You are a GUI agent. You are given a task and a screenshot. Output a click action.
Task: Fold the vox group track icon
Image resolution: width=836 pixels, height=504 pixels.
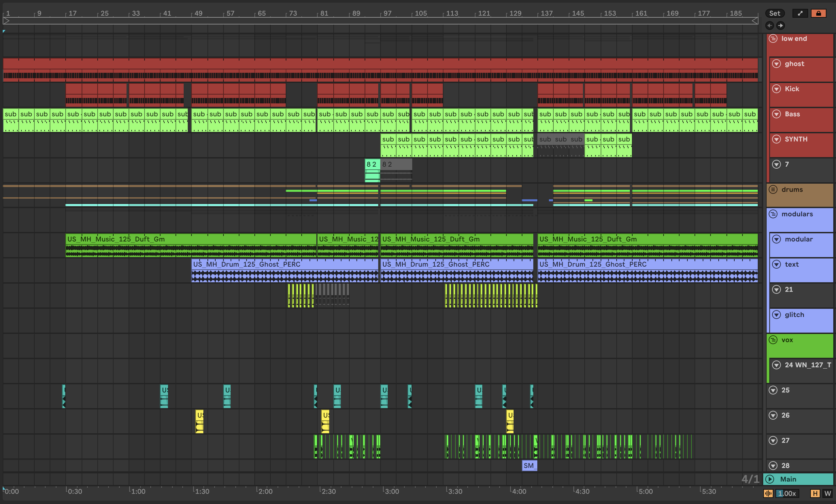pos(773,340)
